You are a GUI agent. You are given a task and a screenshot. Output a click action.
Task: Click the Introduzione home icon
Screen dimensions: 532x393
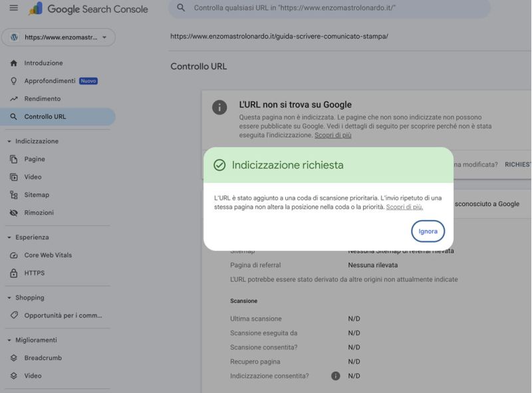click(x=13, y=63)
